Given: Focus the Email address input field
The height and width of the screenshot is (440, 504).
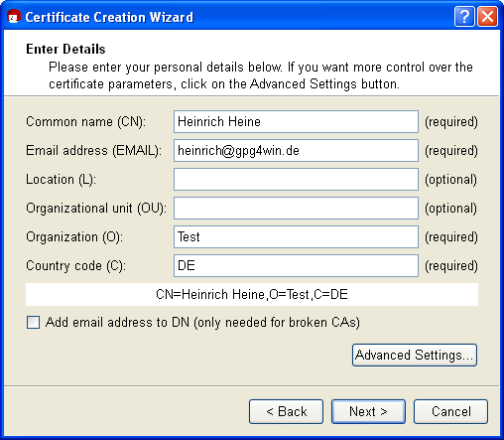Looking at the screenshot, I should coord(296,151).
